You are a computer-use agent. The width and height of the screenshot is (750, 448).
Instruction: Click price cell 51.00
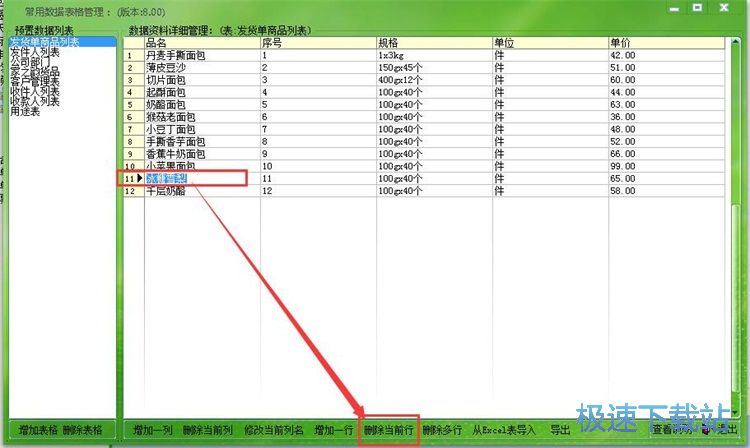tap(666, 68)
